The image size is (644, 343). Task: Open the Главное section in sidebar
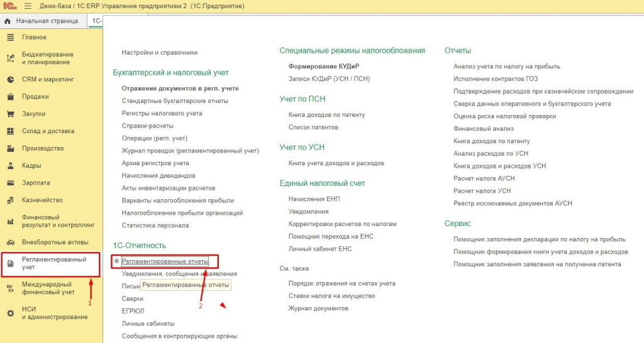pyautogui.click(x=34, y=37)
